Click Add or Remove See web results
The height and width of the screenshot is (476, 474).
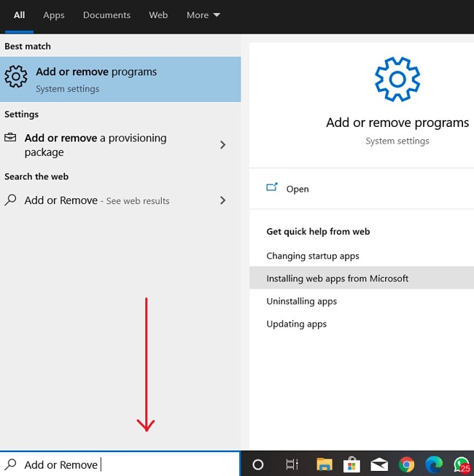click(x=120, y=200)
